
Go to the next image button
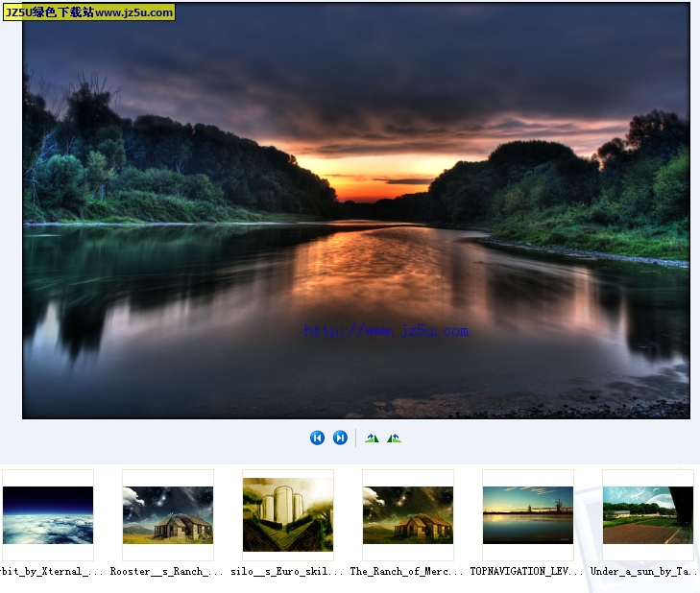[340, 438]
